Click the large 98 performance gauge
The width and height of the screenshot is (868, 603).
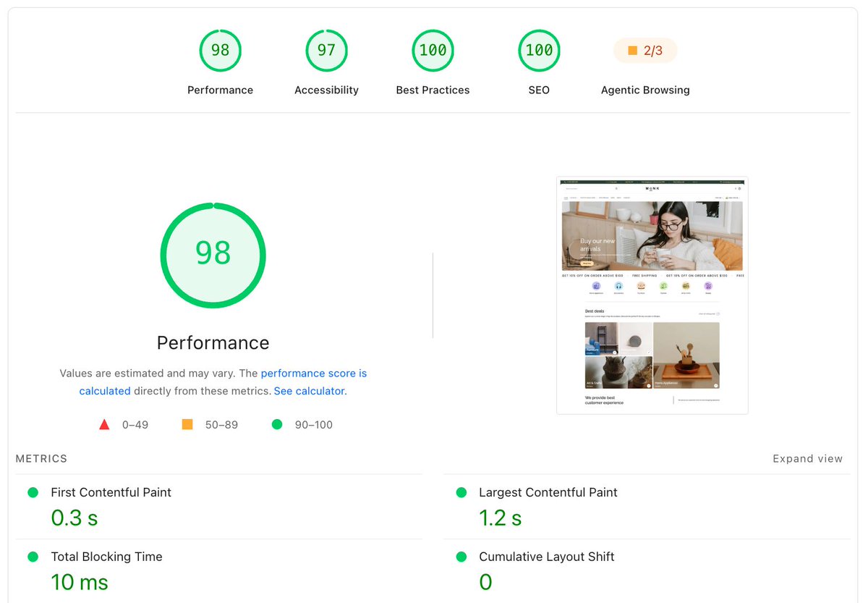point(213,255)
